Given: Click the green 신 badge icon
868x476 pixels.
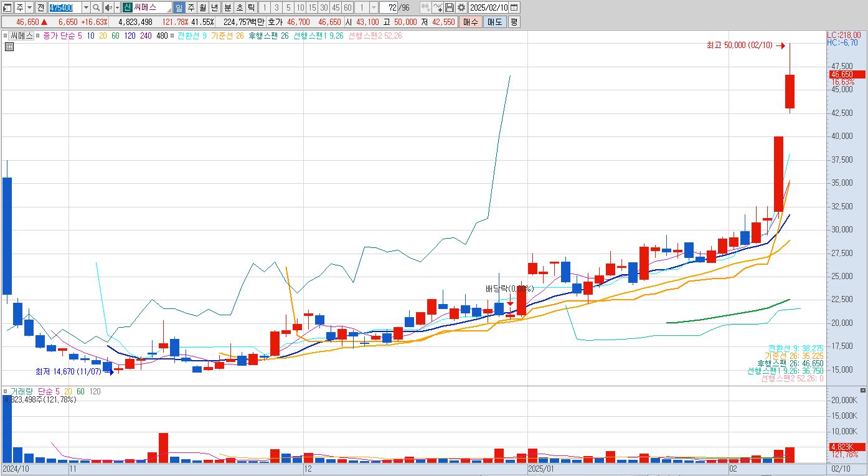Looking at the screenshot, I should 127,7.
